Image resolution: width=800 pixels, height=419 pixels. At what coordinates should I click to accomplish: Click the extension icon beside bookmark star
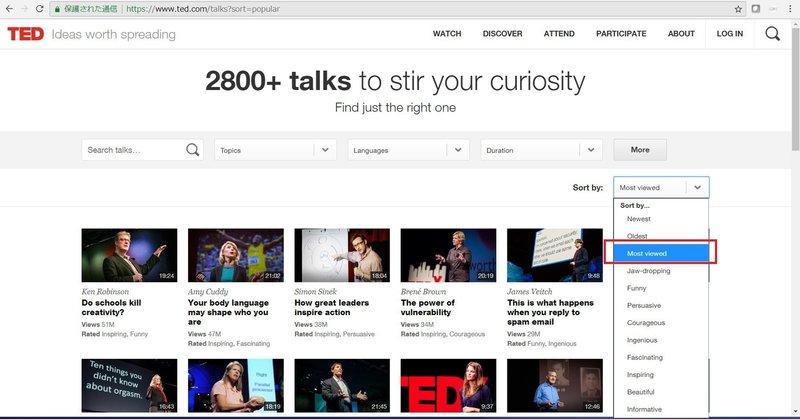756,9
